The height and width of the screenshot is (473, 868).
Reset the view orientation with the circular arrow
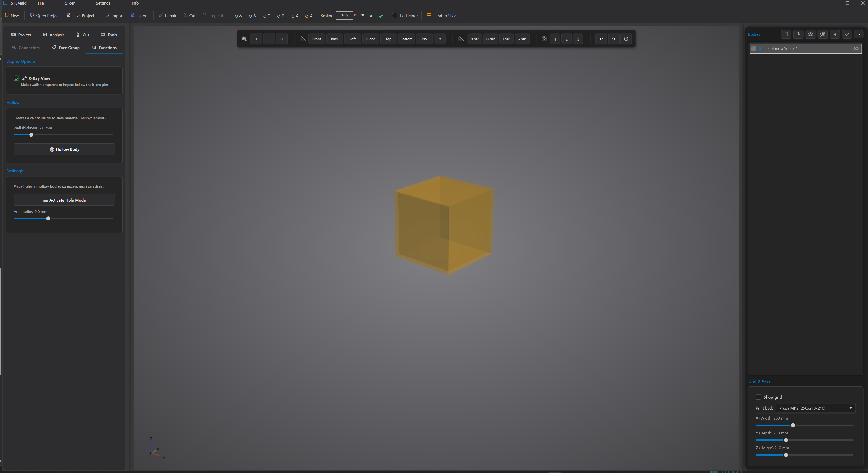(440, 39)
